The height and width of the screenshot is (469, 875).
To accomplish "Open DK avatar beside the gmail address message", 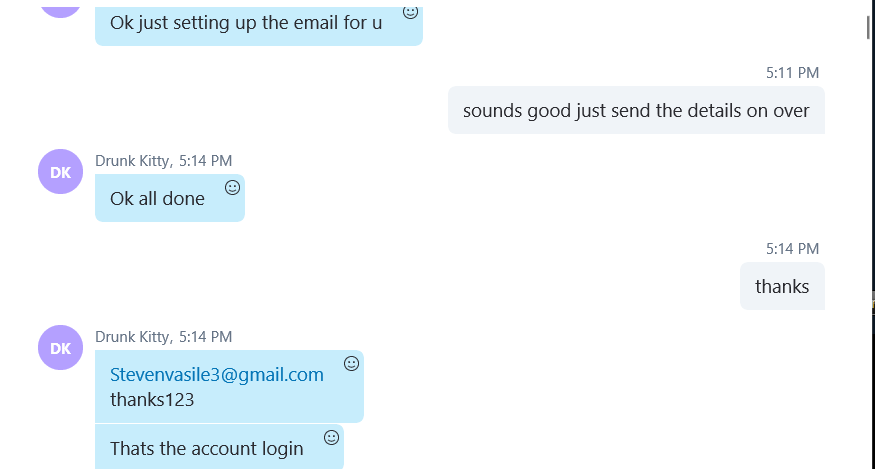I will (x=60, y=347).
